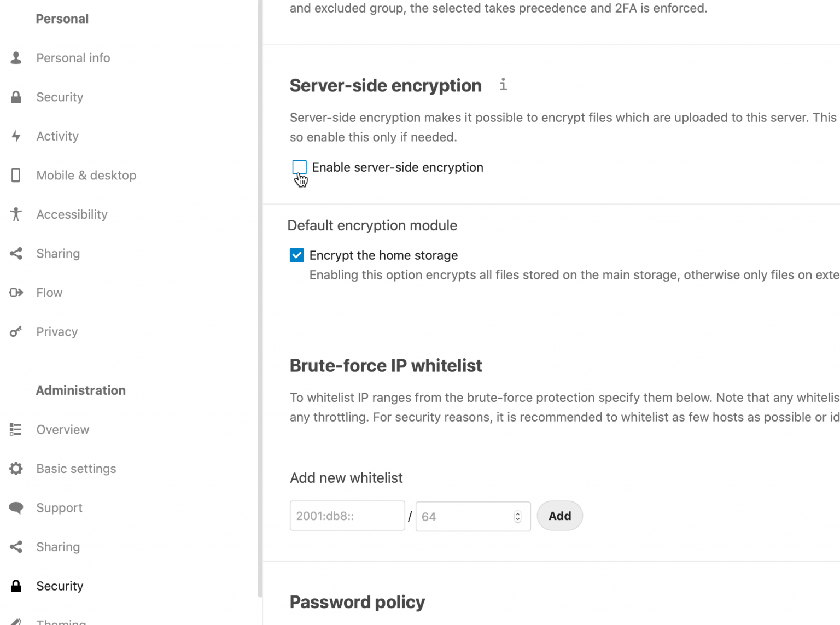Screen dimensions: 840x625
Task: Click the server-side encryption info icon
Action: (503, 85)
